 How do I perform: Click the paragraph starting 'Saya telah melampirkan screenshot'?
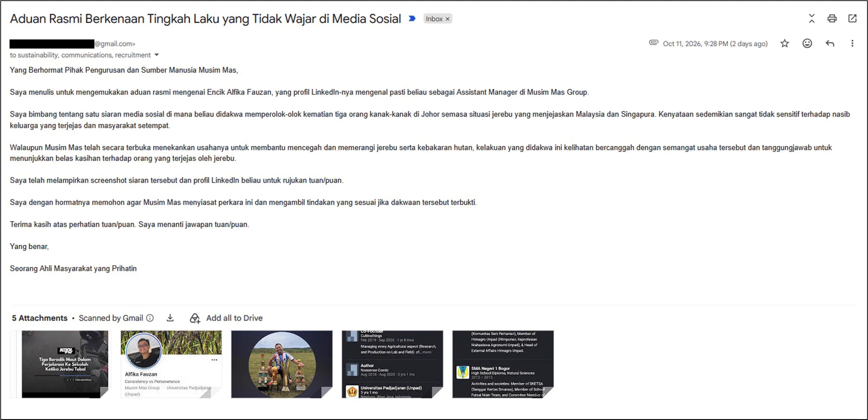click(177, 180)
